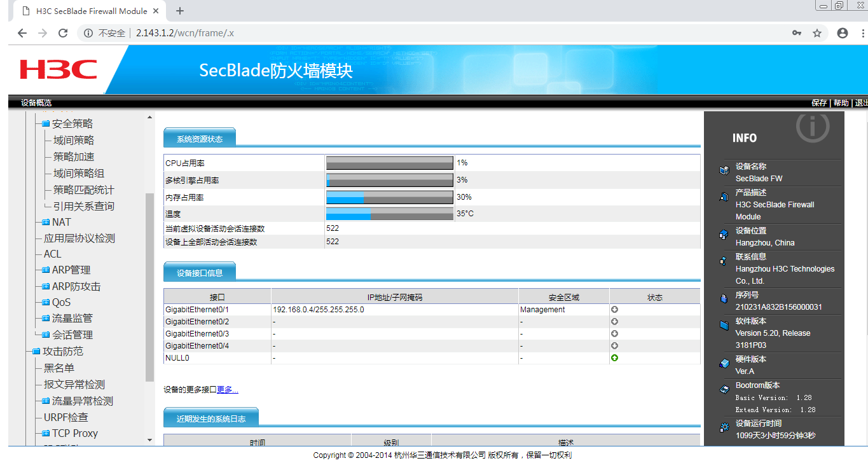The image size is (868, 463).
Task: Click the navigation tree scroll-down arrow
Action: coord(150,439)
